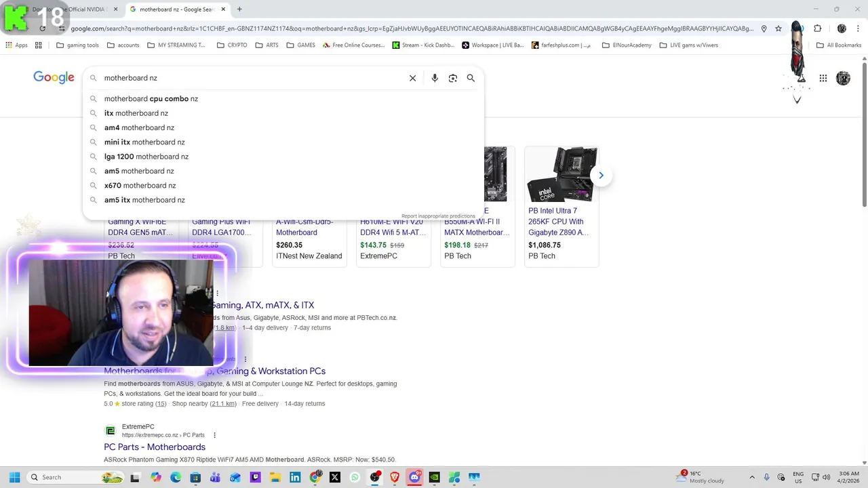
Task: Open the CRYPTO bookmark folder
Action: (232, 45)
